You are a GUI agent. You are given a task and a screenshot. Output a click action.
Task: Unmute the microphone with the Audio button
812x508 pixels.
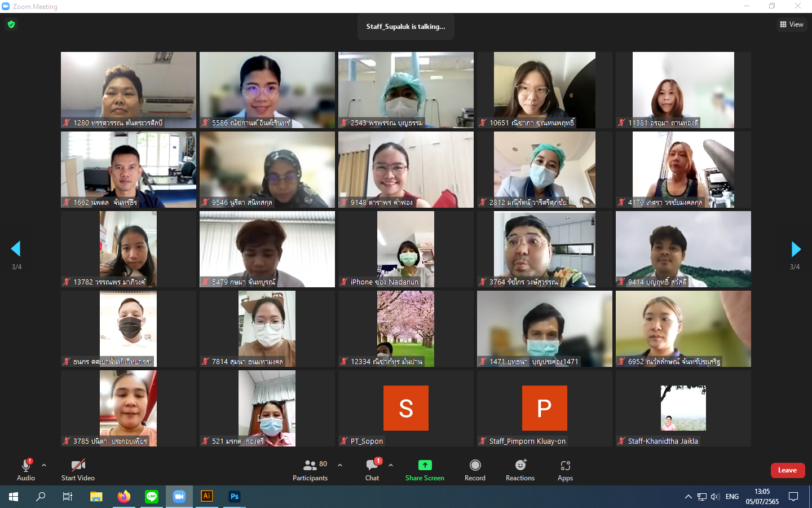[x=25, y=470]
